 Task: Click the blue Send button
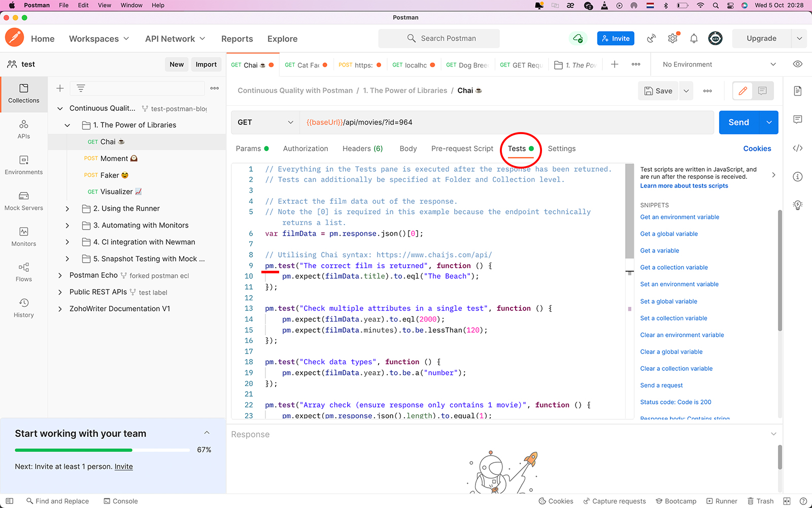(x=739, y=122)
